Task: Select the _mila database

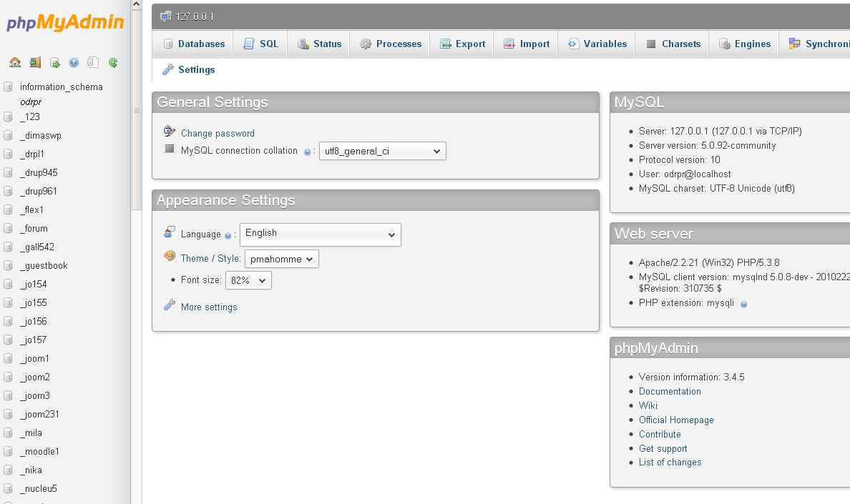Action: pyautogui.click(x=31, y=433)
